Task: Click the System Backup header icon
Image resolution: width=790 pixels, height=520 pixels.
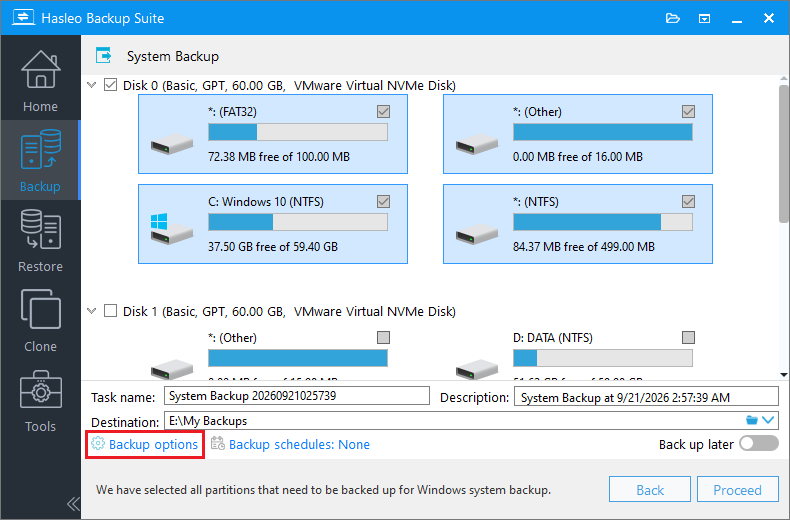Action: coord(104,55)
